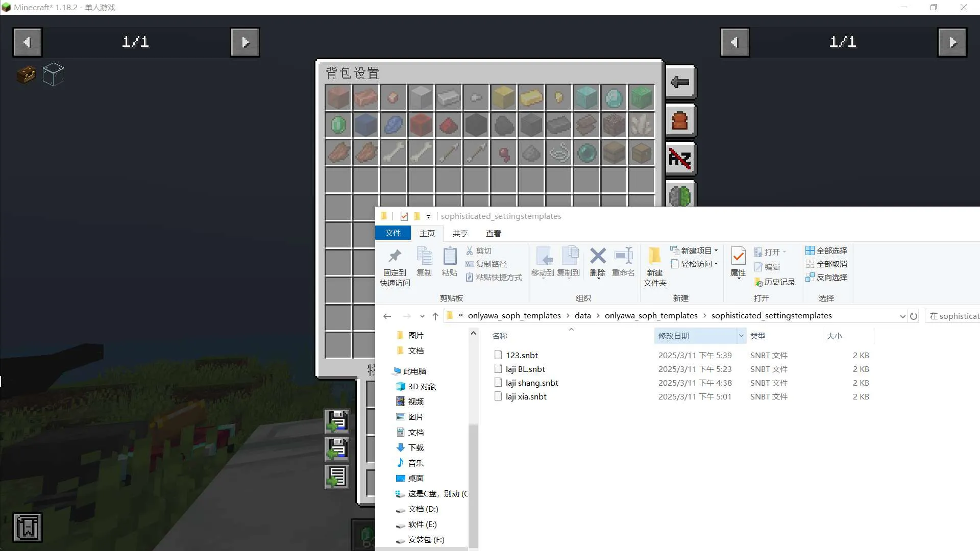Click the load template list icon
This screenshot has width=980, height=551.
(337, 477)
